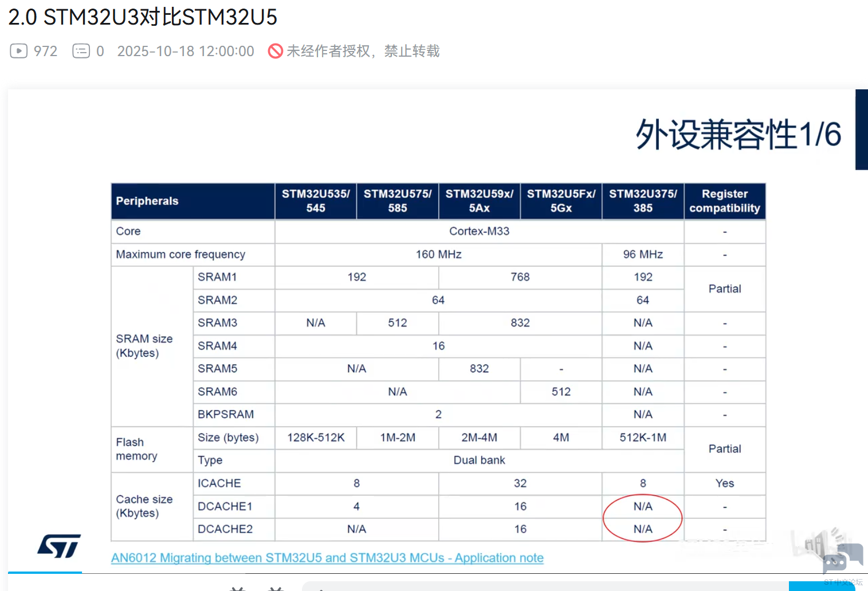Click "Partial" in the SRAM1/SRAM2 compatibility cell

click(725, 289)
